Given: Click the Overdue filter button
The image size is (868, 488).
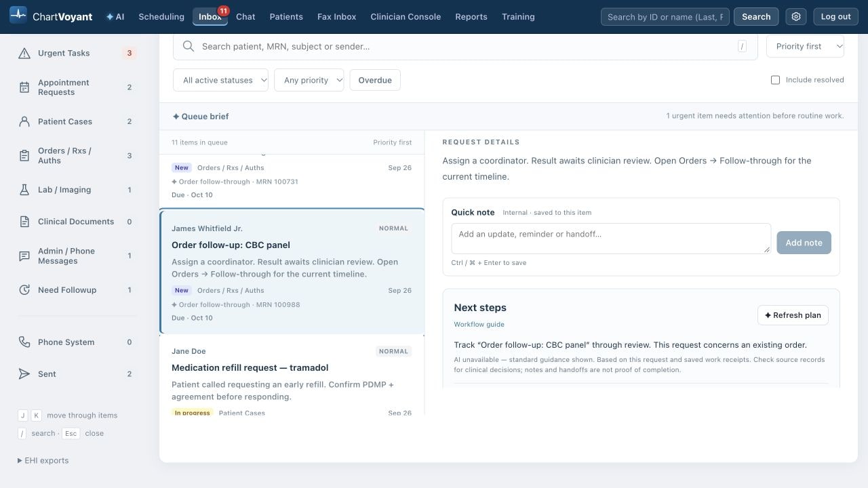Looking at the screenshot, I should pyautogui.click(x=375, y=80).
